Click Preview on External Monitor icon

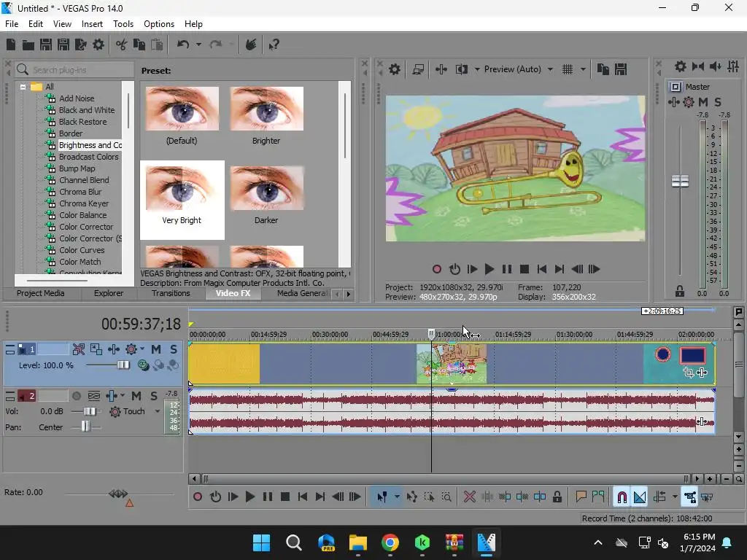418,69
